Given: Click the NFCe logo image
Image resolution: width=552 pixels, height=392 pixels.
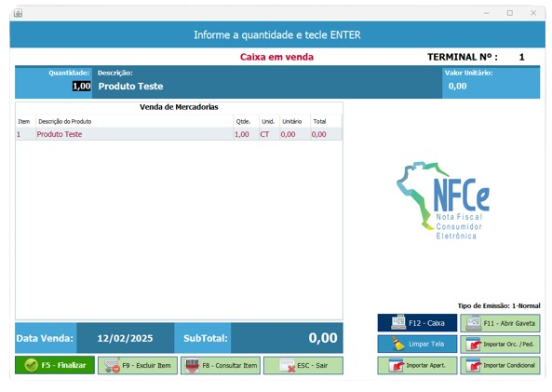Looking at the screenshot, I should (x=443, y=201).
